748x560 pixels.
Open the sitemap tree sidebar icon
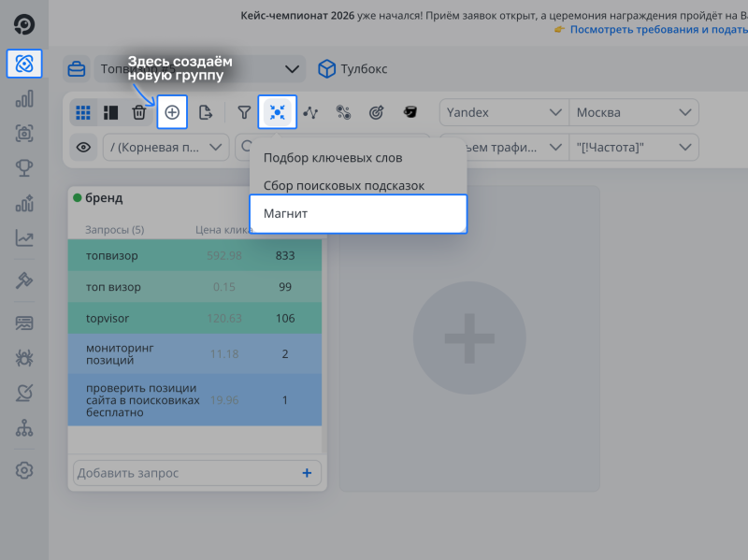coord(24,428)
